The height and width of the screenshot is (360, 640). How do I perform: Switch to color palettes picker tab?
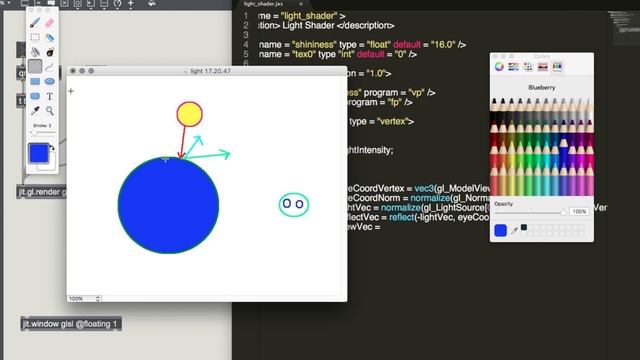point(528,67)
